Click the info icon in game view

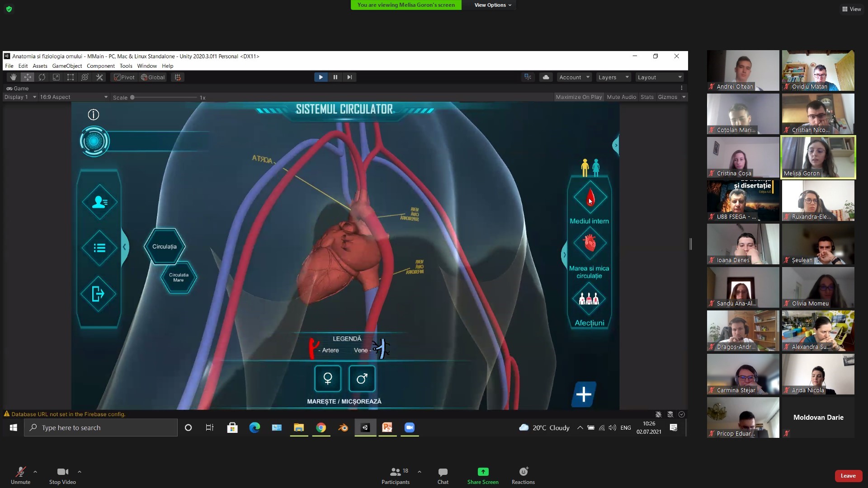94,115
